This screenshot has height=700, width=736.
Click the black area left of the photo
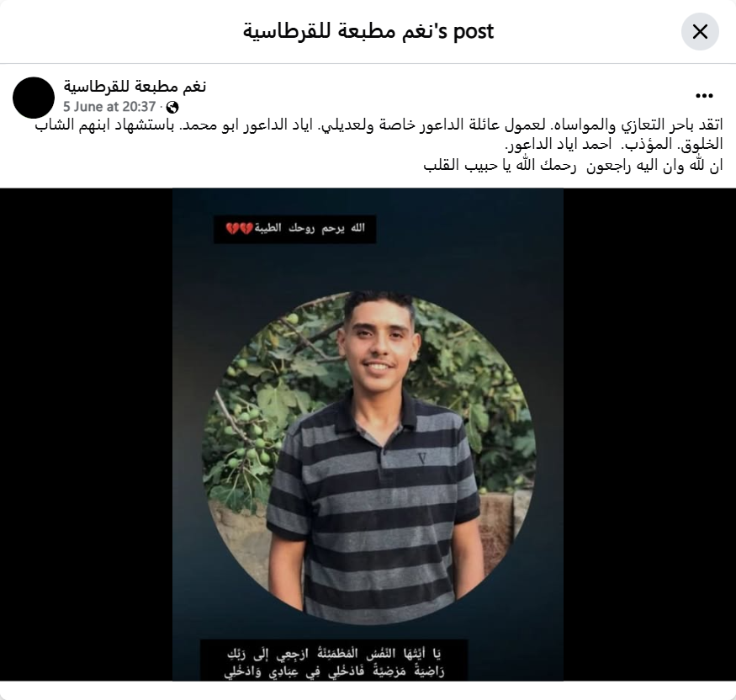coord(87,434)
